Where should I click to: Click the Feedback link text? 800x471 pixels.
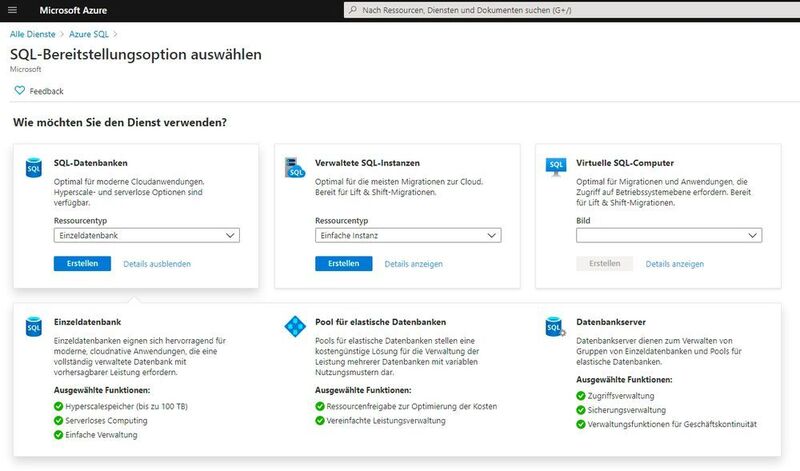click(x=46, y=91)
